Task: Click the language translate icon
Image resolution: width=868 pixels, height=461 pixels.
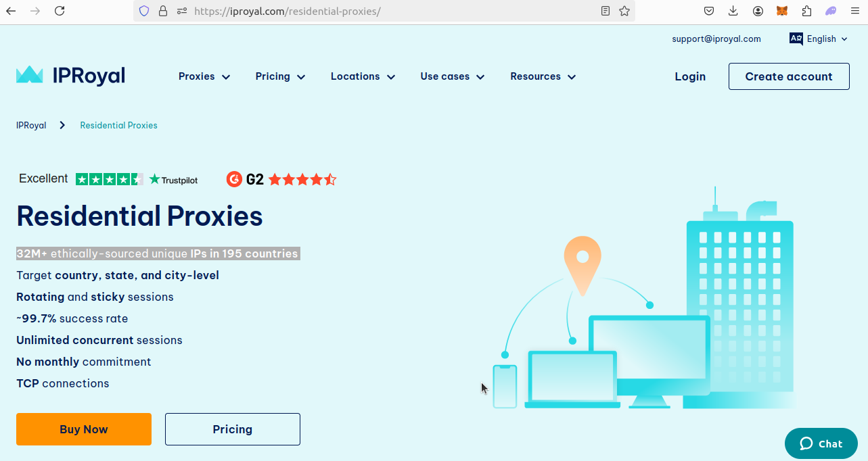Action: (796, 39)
